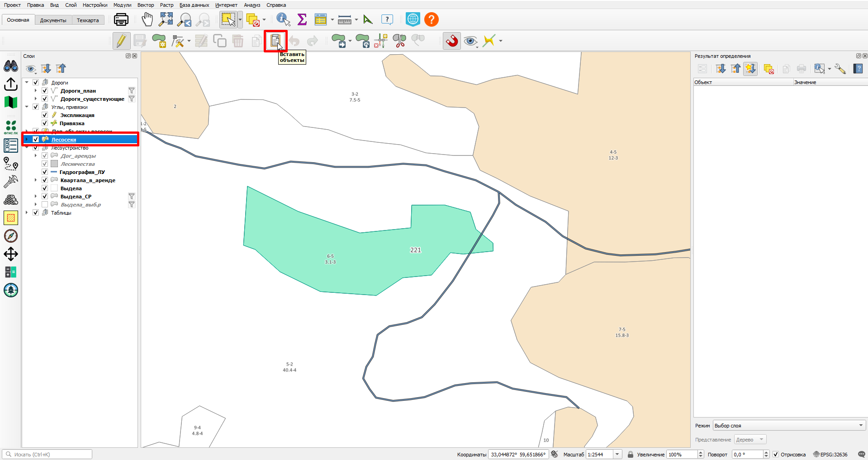Click the Искать search field
868x460 pixels.
(x=47, y=455)
